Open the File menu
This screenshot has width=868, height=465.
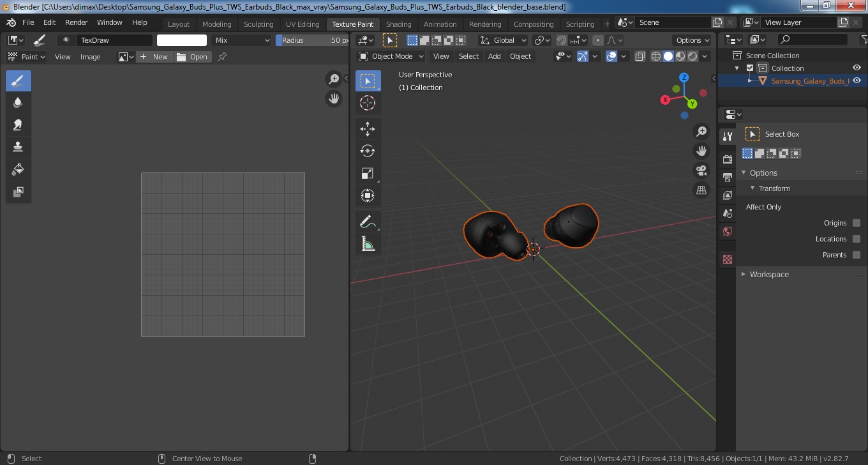pos(28,22)
